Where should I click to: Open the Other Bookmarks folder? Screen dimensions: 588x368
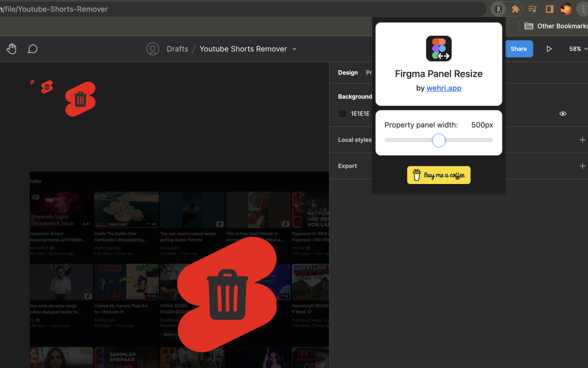(556, 26)
